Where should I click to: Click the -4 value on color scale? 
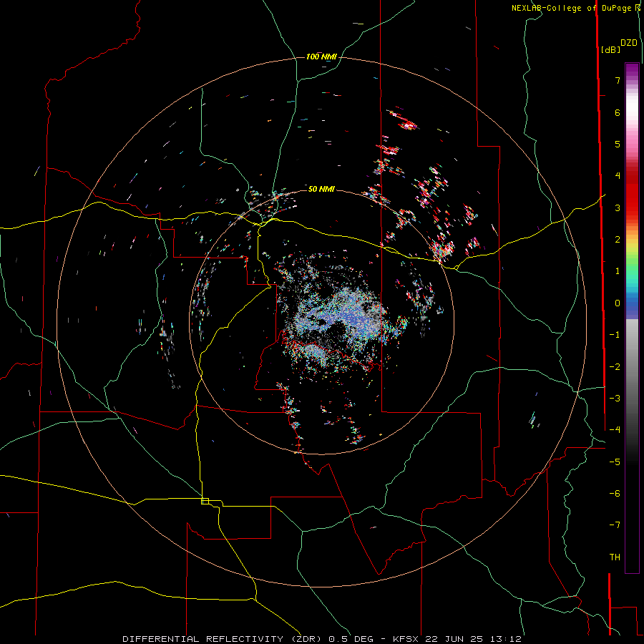pos(615,430)
